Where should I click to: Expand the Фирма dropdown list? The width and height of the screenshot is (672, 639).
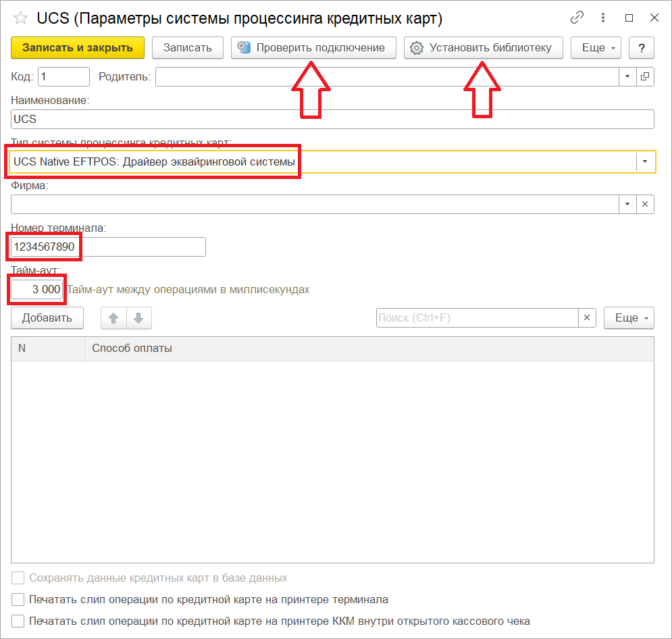pyautogui.click(x=627, y=205)
